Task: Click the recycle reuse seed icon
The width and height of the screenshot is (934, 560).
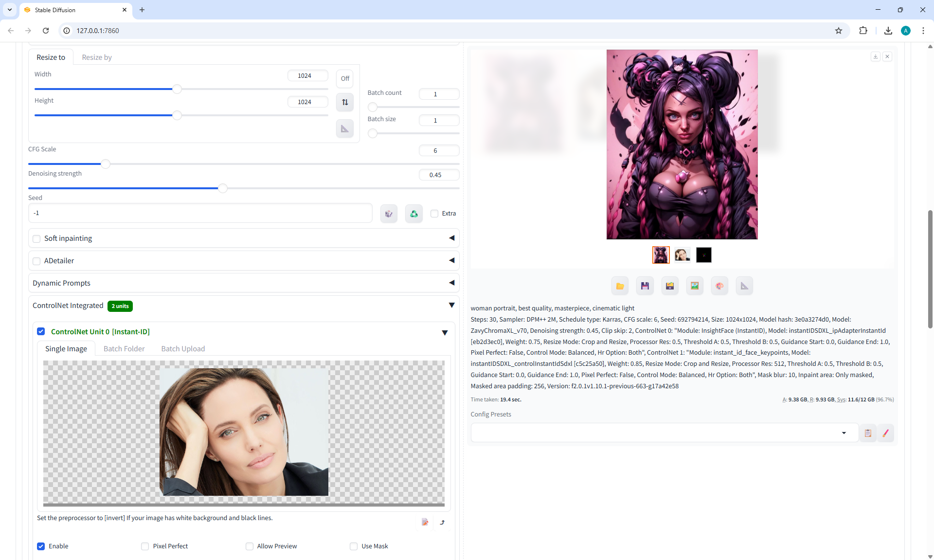Action: [x=413, y=214]
